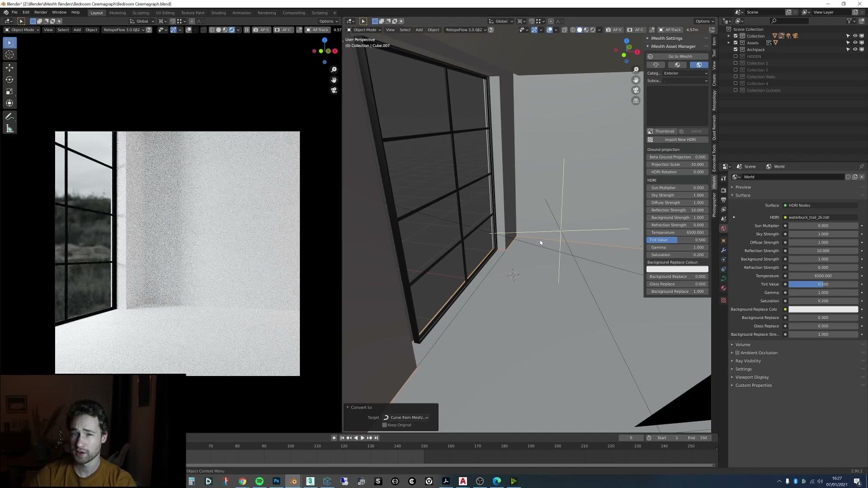Open the Material properties tab icon
868x488 pixels.
pyautogui.click(x=723, y=288)
